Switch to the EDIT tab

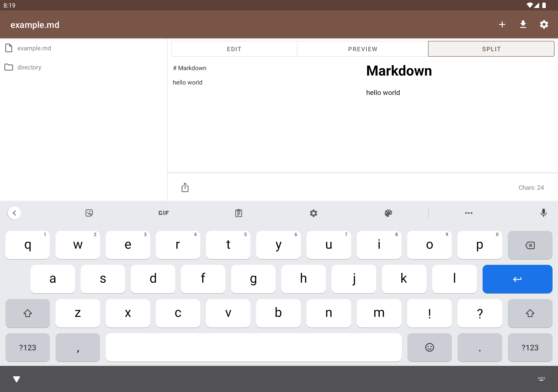tap(234, 49)
